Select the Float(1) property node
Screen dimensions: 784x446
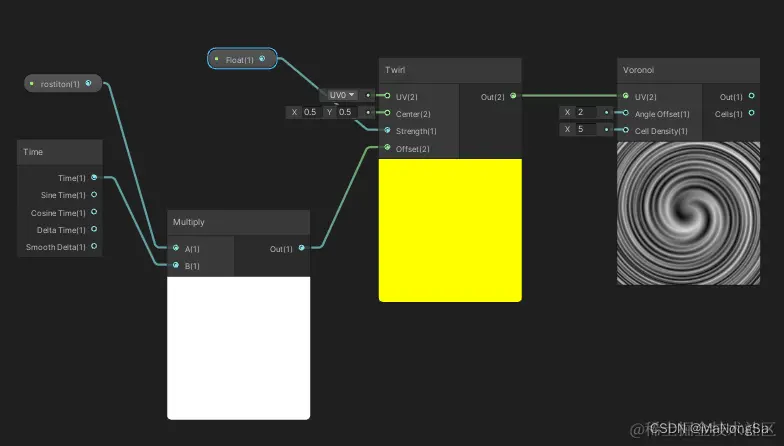click(242, 59)
